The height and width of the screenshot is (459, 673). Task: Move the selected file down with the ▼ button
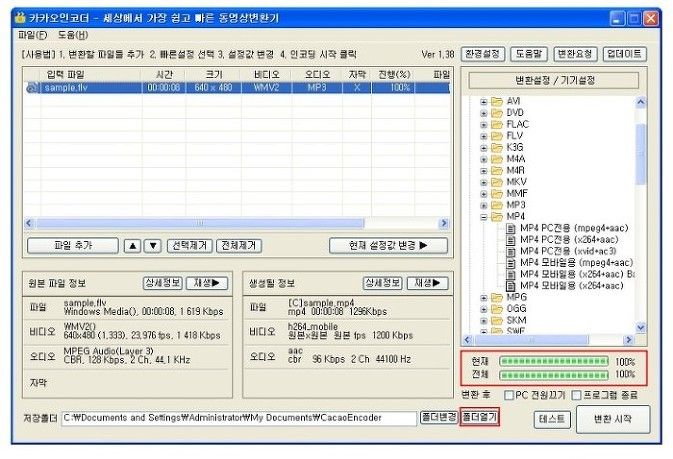[x=153, y=246]
